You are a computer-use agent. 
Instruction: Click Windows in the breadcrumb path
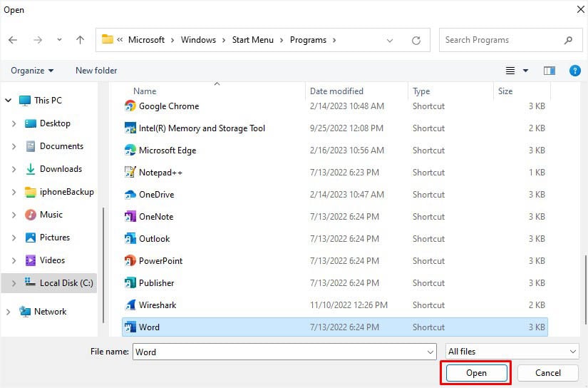tap(198, 40)
